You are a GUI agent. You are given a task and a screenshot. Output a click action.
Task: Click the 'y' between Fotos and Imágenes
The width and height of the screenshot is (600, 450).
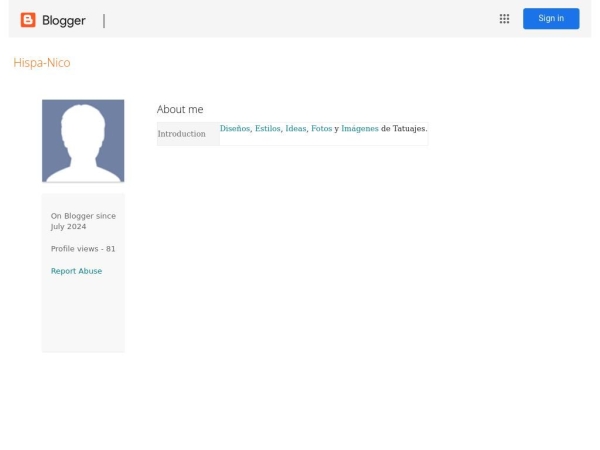(x=336, y=129)
